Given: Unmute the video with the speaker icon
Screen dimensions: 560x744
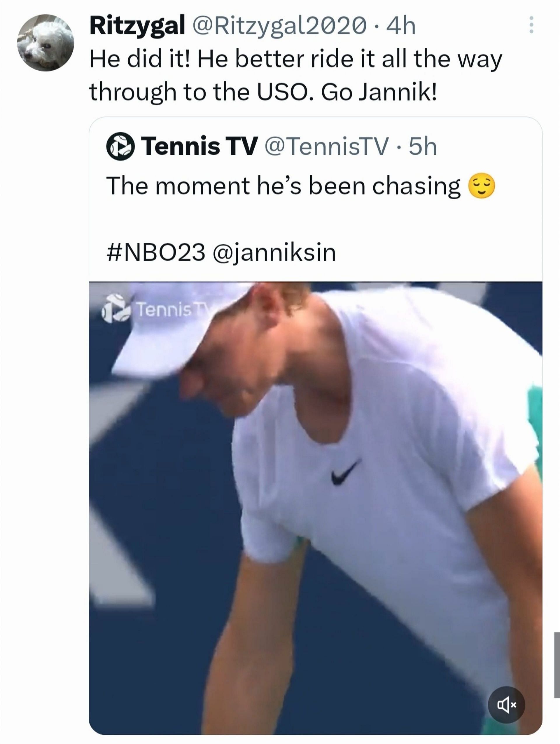Looking at the screenshot, I should coord(506,705).
